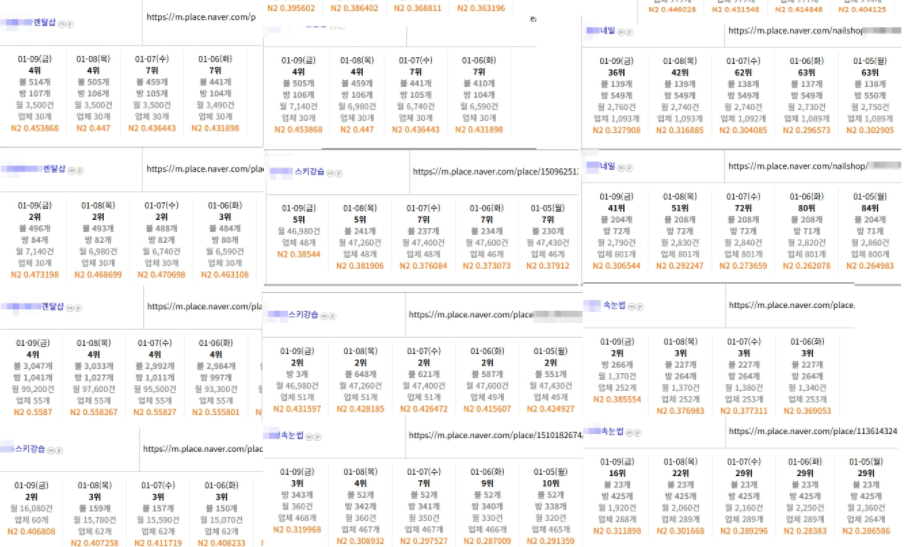Click the M icon beside 속눈썹 for place/113614324
The height and width of the screenshot is (547, 905).
pos(630,432)
